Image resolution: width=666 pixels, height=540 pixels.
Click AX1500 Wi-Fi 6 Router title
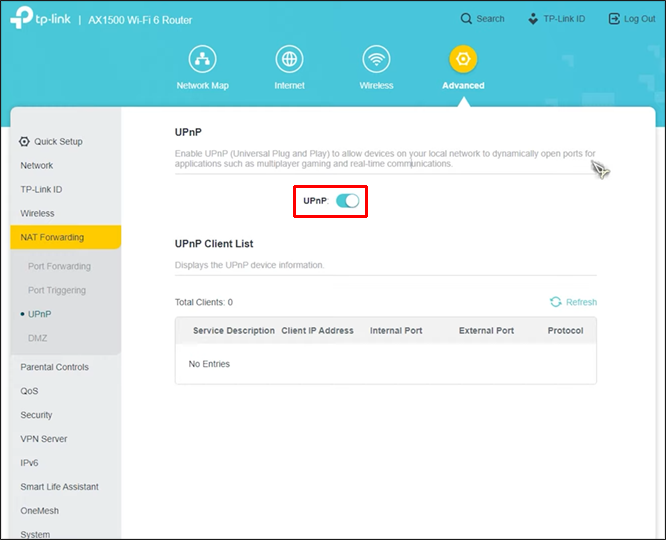click(x=140, y=20)
